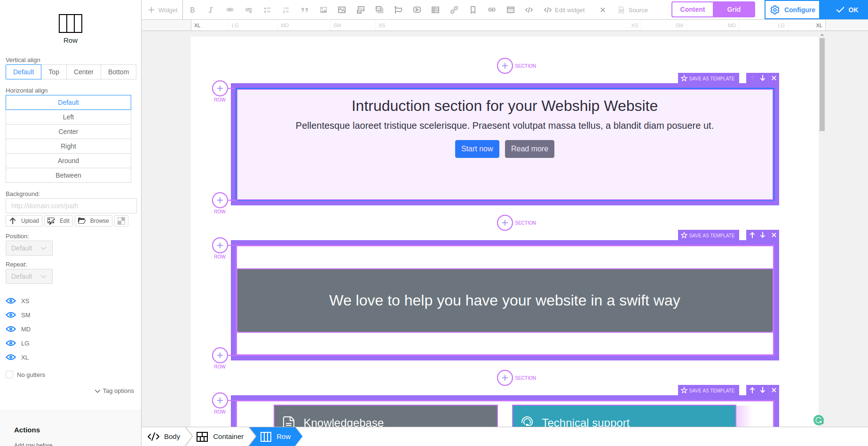
Task: Add a row above the introduction row
Action: pos(220,88)
